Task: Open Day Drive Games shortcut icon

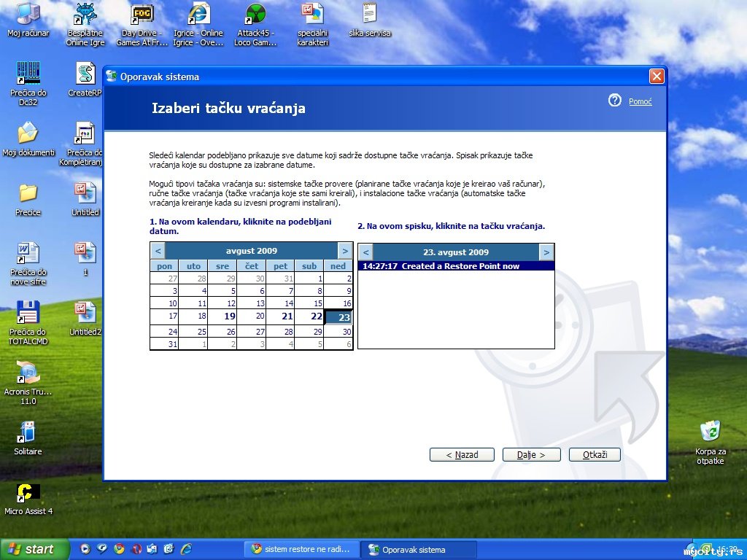Action: [142, 24]
